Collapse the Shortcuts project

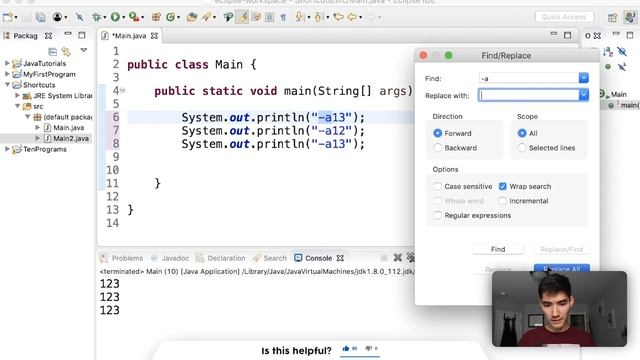[7, 84]
